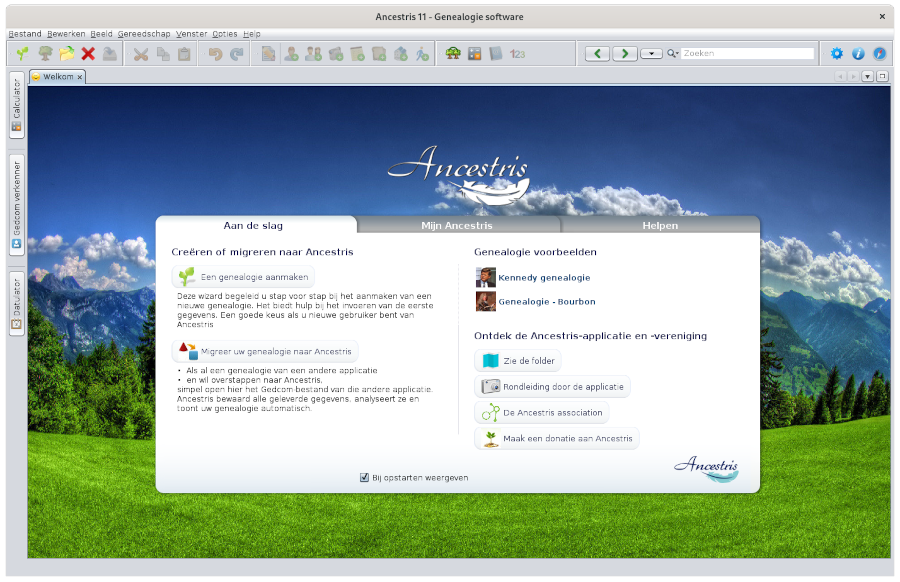Viewport: 900px width, 582px height.
Task: Go back with green left arrow
Action: click(598, 53)
